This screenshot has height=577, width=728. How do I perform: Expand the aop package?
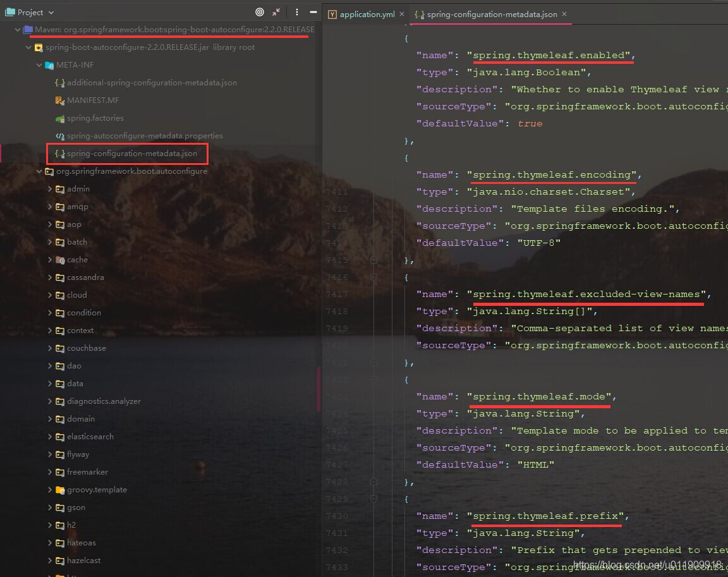50,224
